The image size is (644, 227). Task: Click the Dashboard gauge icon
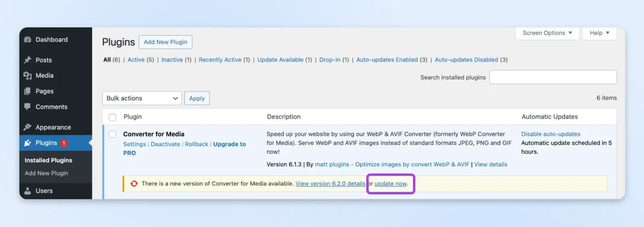tap(27, 39)
